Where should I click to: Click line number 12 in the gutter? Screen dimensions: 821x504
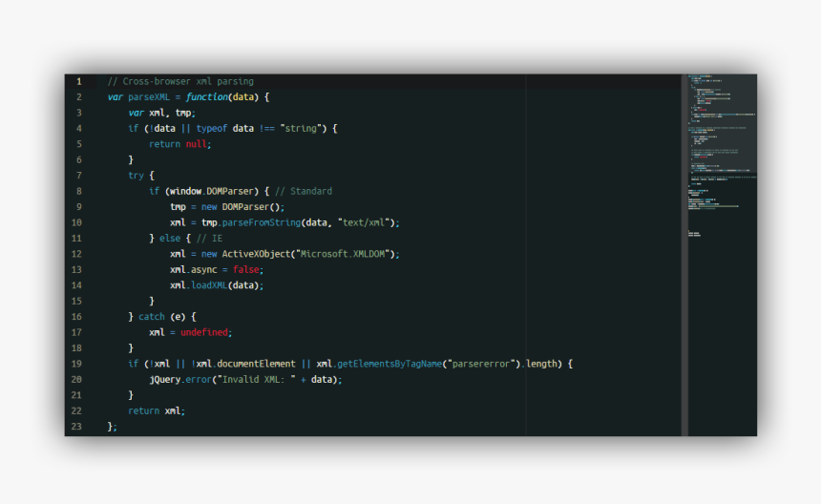pos(76,254)
